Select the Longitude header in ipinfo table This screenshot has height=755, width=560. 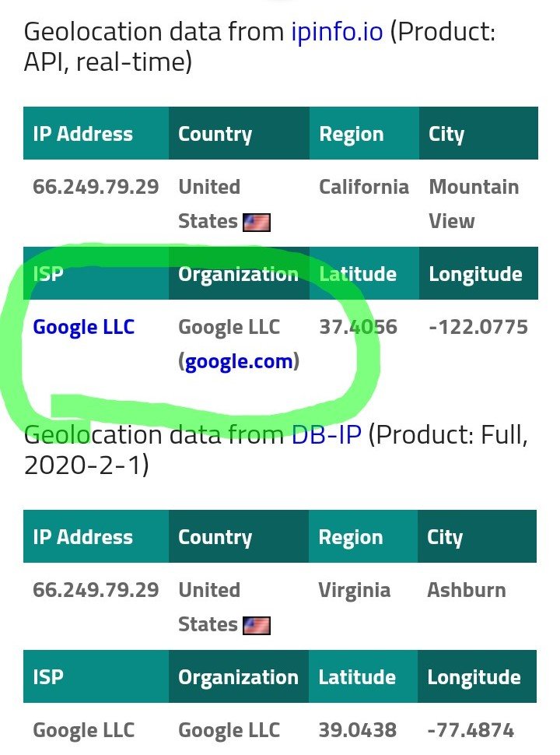478,273
